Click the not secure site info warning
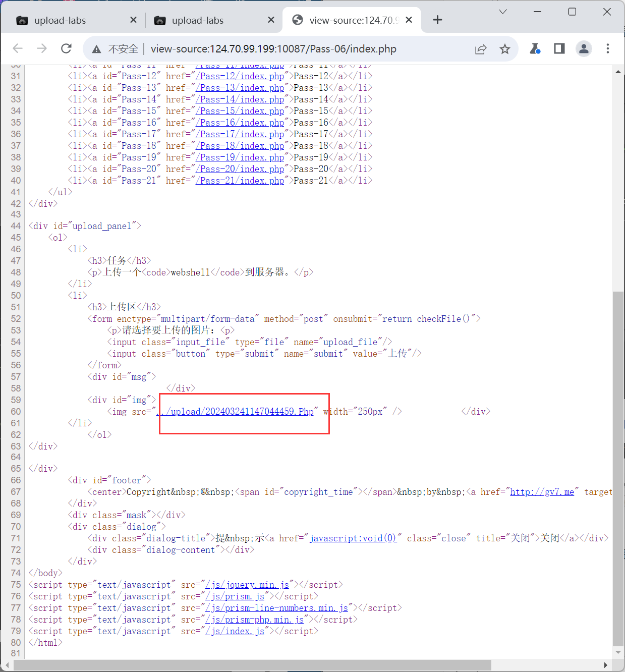Screen dimensions: 625x672 116,49
